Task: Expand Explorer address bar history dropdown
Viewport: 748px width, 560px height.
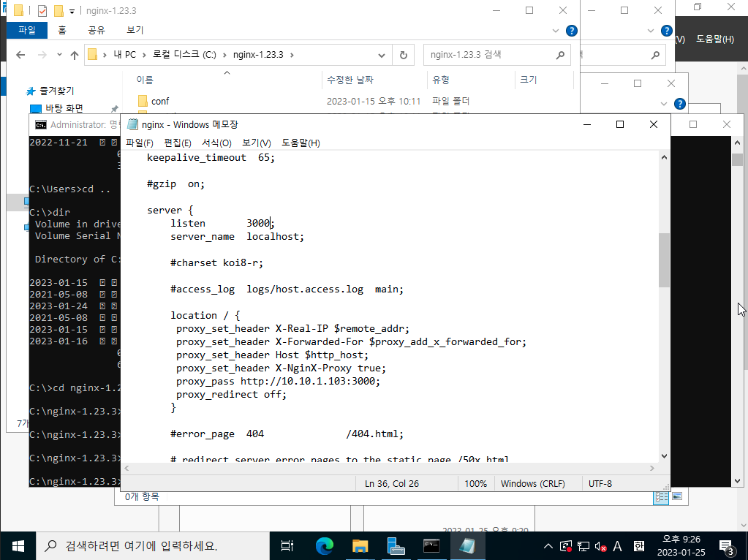Action: [x=382, y=55]
